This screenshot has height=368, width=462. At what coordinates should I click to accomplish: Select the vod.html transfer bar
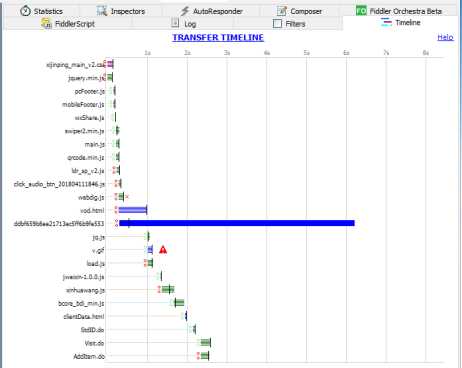[133, 210]
